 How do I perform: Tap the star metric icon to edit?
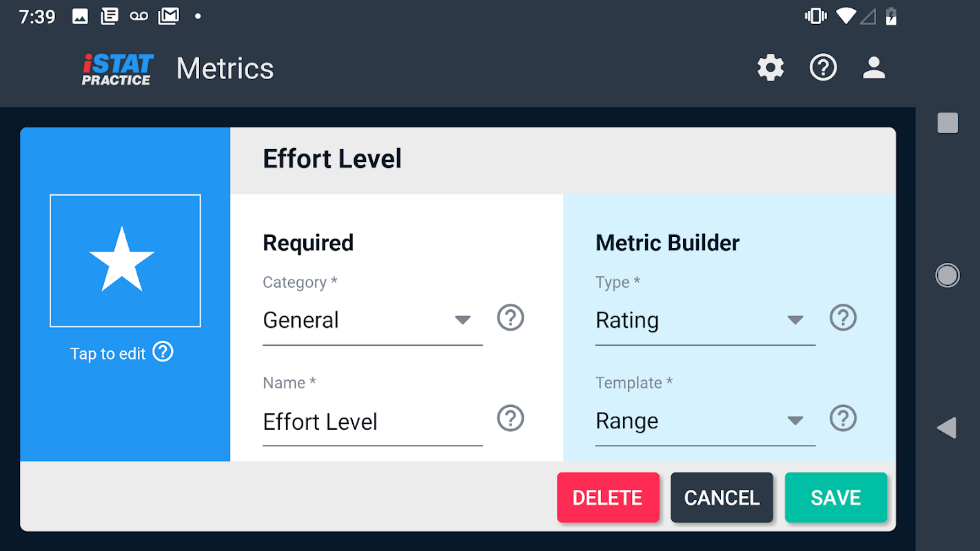pos(125,260)
